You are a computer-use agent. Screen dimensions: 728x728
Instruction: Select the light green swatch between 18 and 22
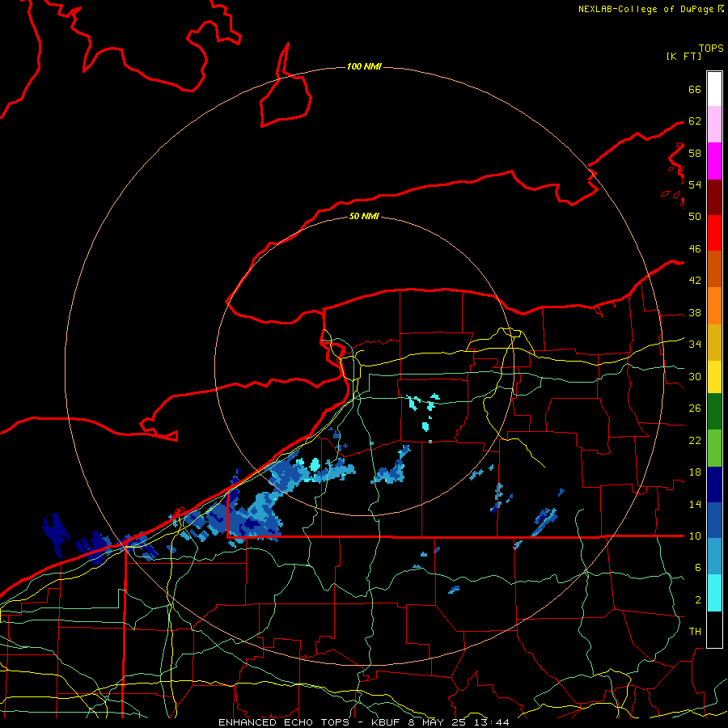click(x=714, y=448)
